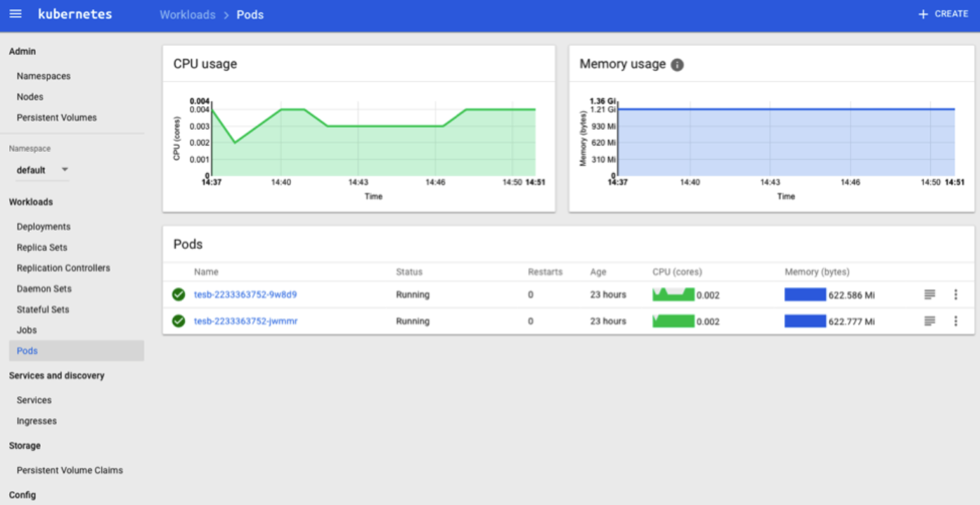Click the CREATE button
980x505 pixels.
[943, 14]
